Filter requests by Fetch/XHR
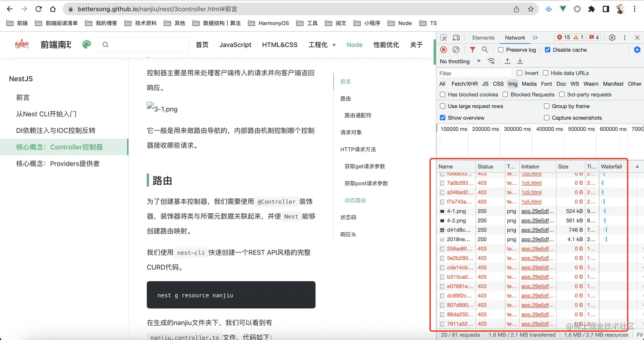 click(x=464, y=84)
